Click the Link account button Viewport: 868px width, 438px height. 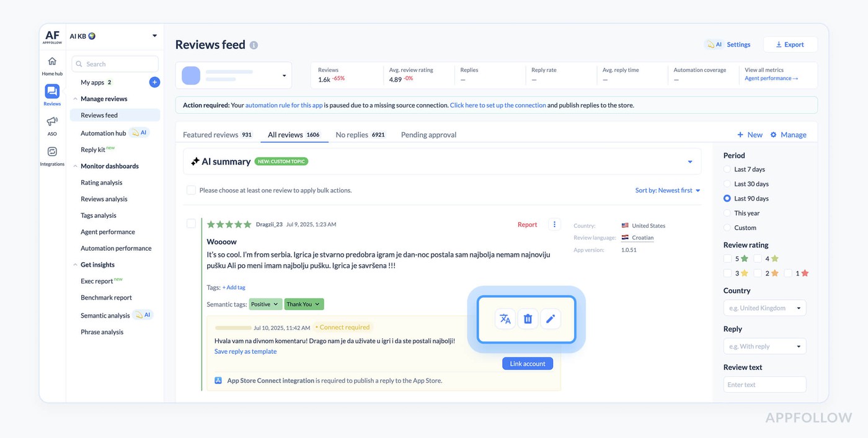tap(527, 364)
